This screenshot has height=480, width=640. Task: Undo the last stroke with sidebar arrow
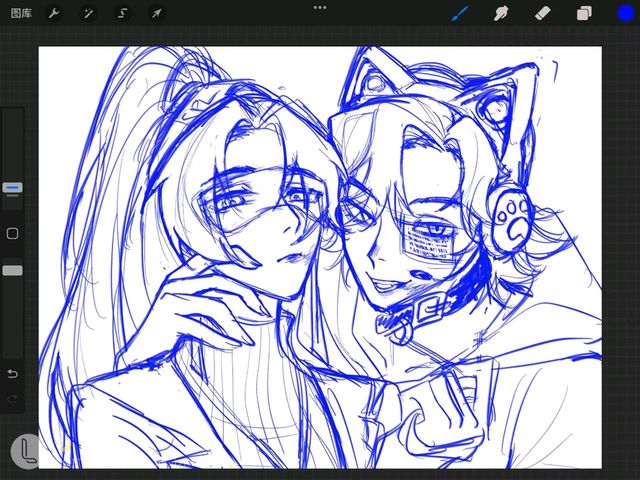click(13, 374)
